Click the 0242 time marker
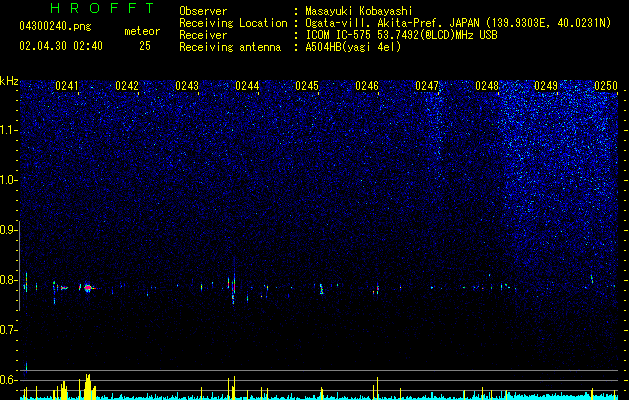This screenshot has height=400, width=629. pos(127,86)
